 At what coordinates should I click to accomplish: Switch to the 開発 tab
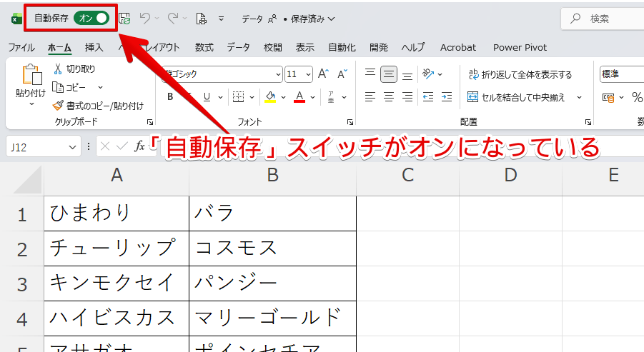(x=379, y=48)
